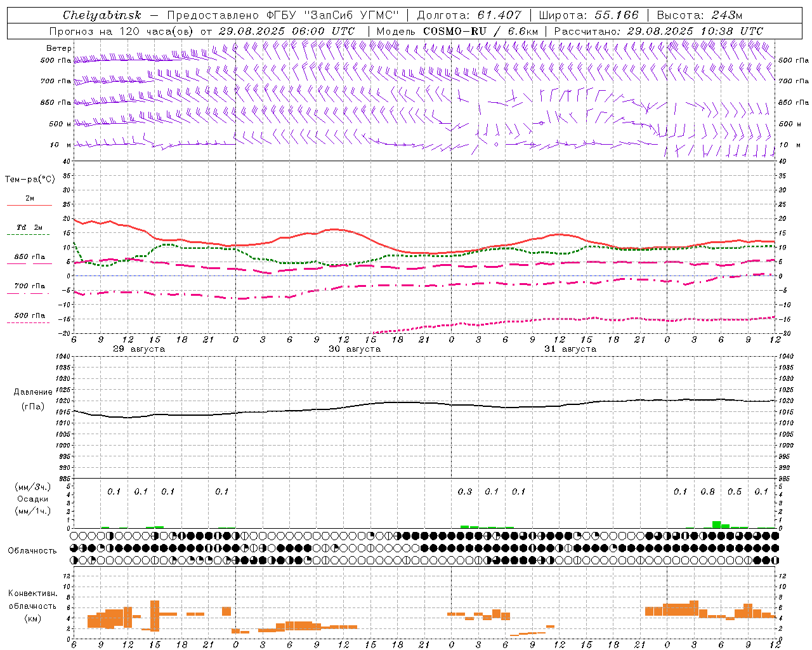The height and width of the screenshot is (650, 812).
Task: Click the '0.3' precipitation value
Action: (x=465, y=491)
